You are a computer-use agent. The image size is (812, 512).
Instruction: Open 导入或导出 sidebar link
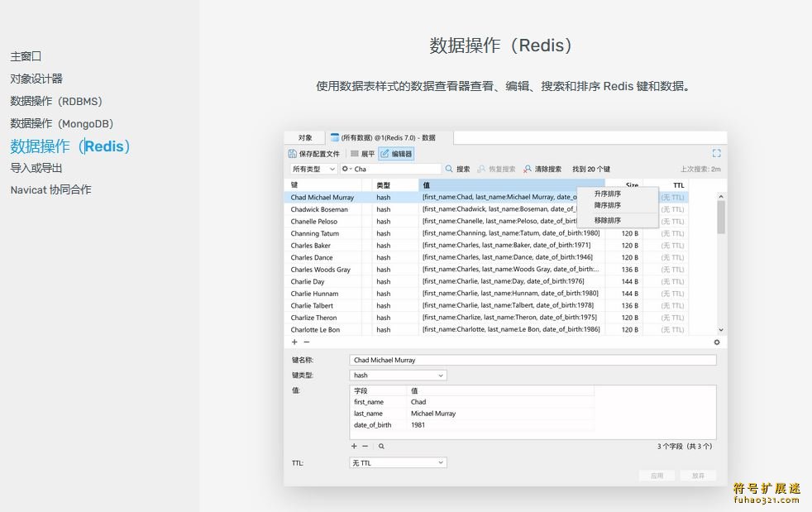(x=36, y=168)
